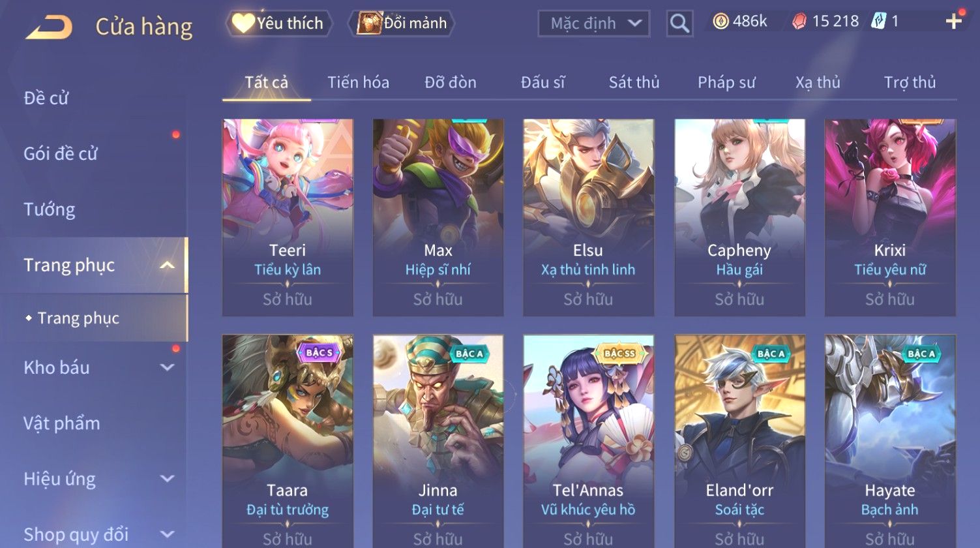Select the Elsu Xạ thủ tinh linh skin card
Viewport: 980px width, 548px height.
click(588, 217)
